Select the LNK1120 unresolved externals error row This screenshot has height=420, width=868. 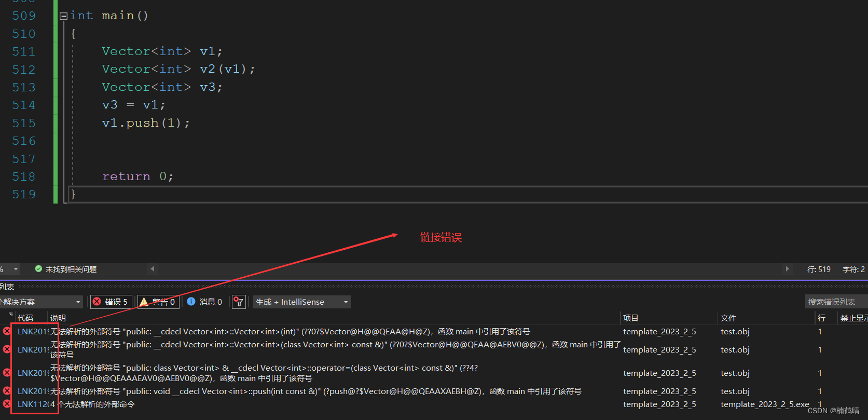[x=434, y=404]
